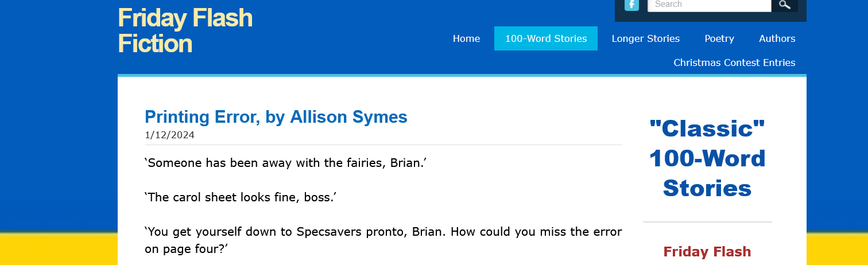Screen dimensions: 868x265
Task: Click the 'away with the fairies' opening line
Action: (285, 163)
